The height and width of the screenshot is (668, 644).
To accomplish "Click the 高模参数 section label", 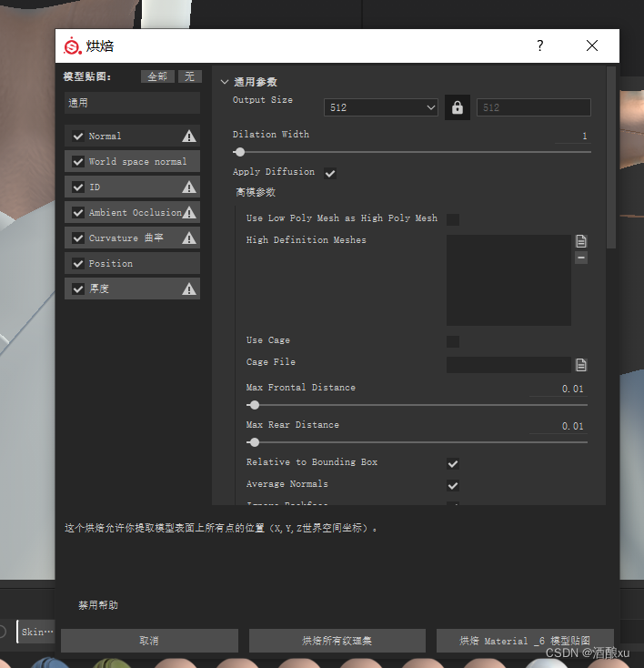I will (256, 193).
